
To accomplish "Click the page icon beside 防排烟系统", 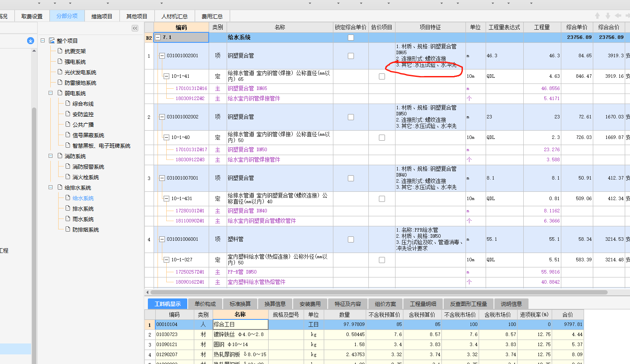I will [x=68, y=229].
